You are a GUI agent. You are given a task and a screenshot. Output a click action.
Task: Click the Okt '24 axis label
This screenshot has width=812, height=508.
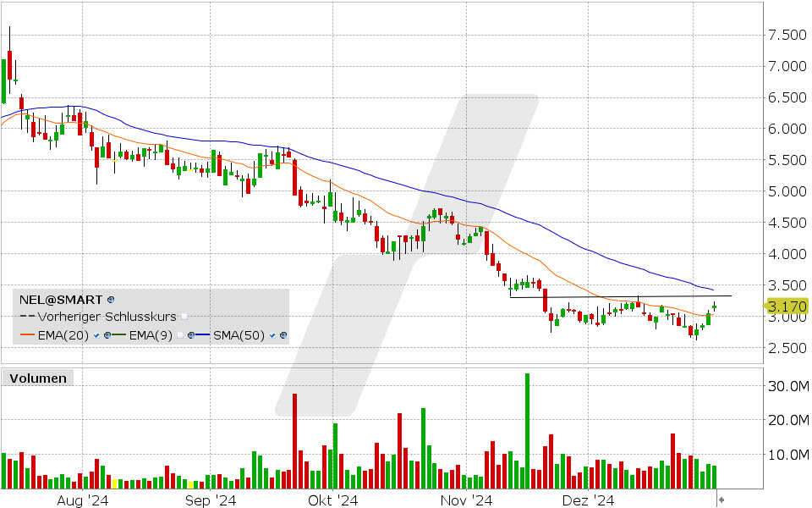point(332,500)
